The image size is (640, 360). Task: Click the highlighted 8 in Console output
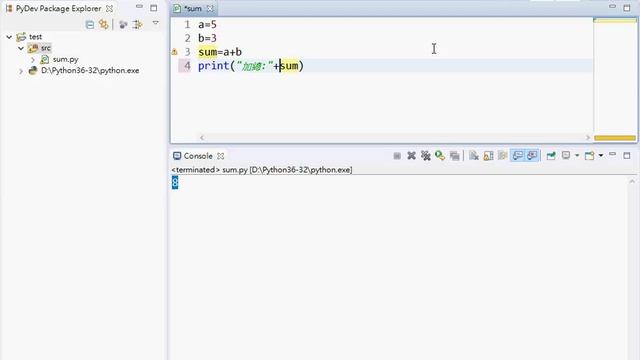(175, 182)
